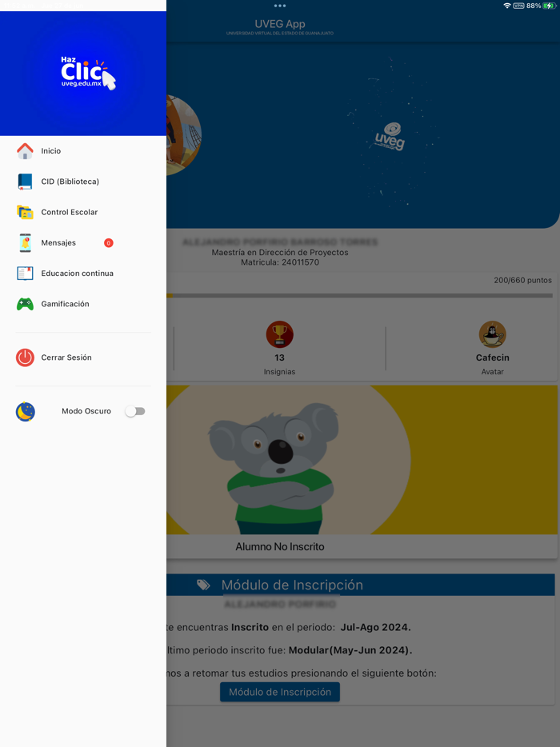Image resolution: width=560 pixels, height=747 pixels.
Task: Tap the battery status icon
Action: point(549,6)
